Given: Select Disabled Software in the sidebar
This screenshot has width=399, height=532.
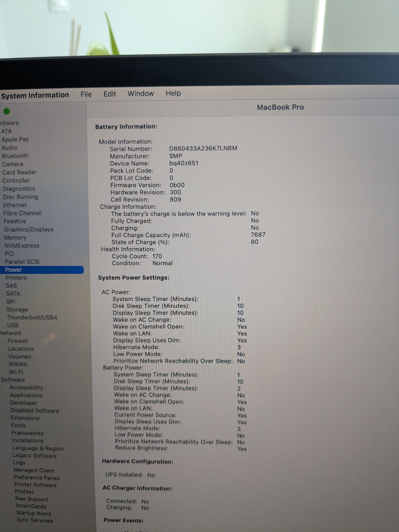Looking at the screenshot, I should tap(35, 411).
